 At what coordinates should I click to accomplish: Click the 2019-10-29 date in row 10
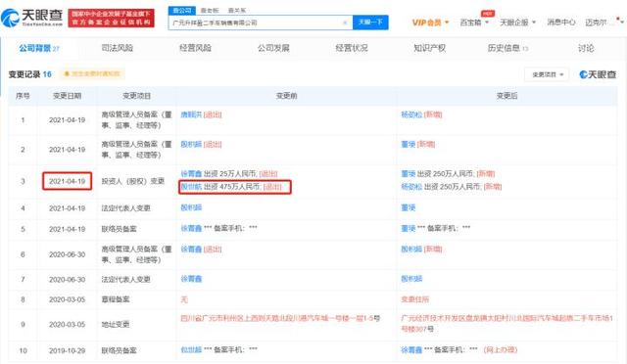point(67,351)
